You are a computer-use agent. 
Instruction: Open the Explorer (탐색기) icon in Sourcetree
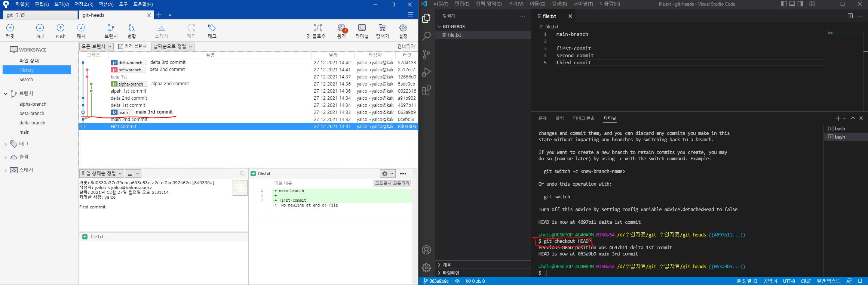(x=383, y=31)
